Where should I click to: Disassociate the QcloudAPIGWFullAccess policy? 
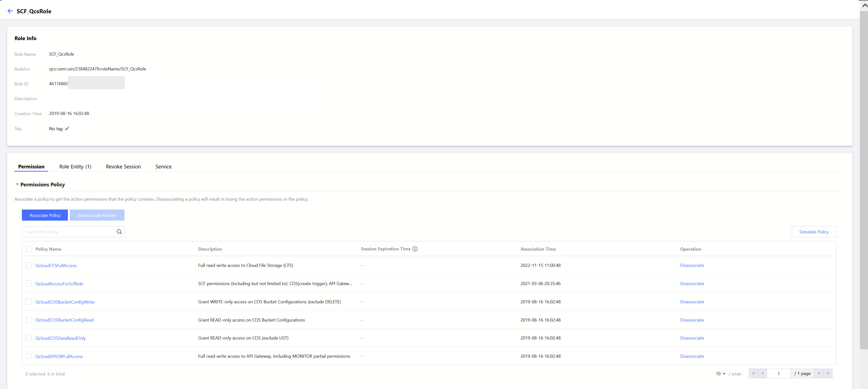tap(692, 356)
